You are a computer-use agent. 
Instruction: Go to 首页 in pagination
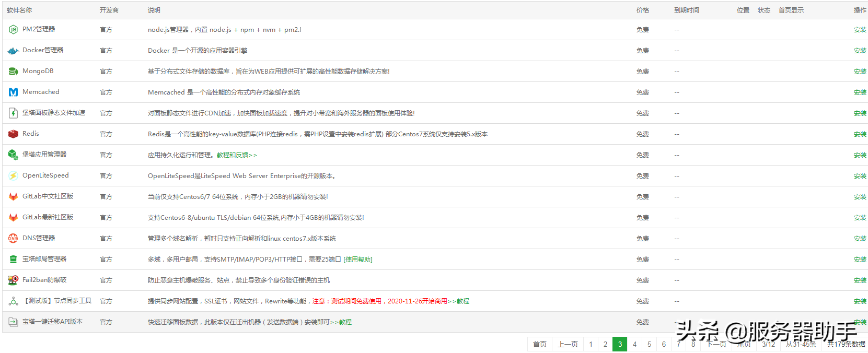point(540,344)
